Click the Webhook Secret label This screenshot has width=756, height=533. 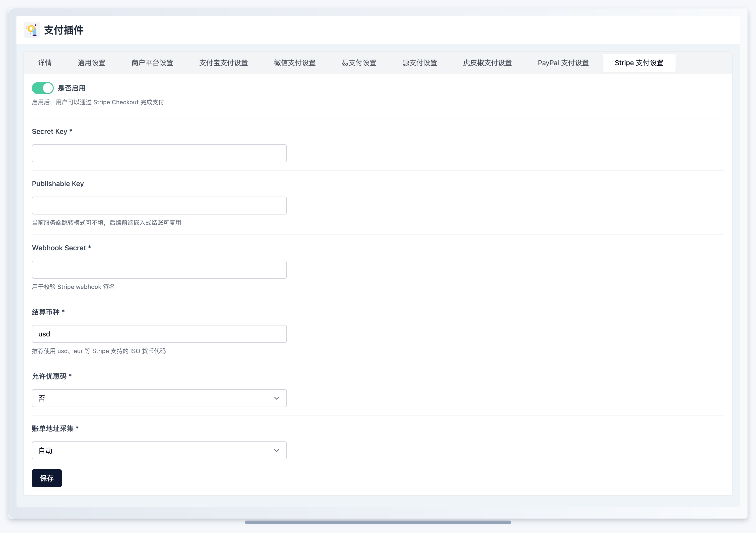point(62,248)
